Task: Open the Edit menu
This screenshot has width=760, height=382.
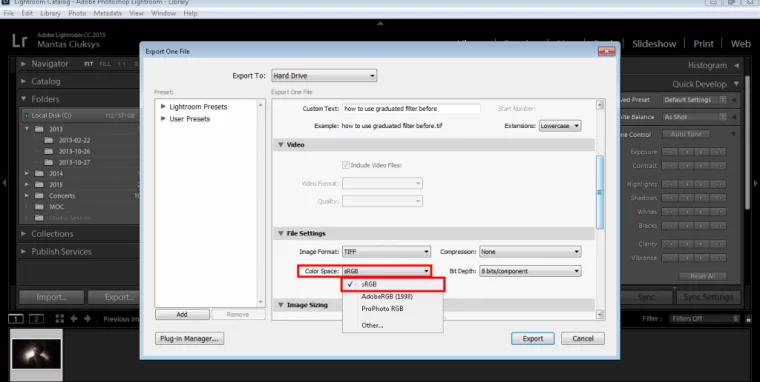Action: [27, 13]
